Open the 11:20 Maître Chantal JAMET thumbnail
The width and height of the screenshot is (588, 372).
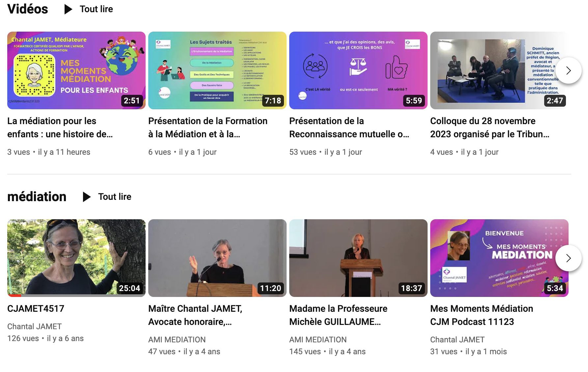[x=217, y=258]
